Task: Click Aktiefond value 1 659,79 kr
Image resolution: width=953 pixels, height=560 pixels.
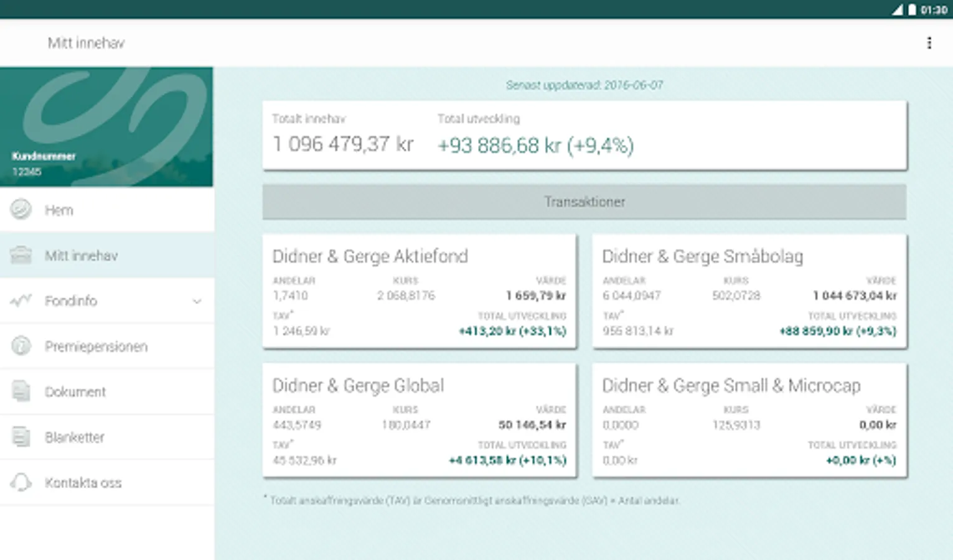Action: (536, 296)
